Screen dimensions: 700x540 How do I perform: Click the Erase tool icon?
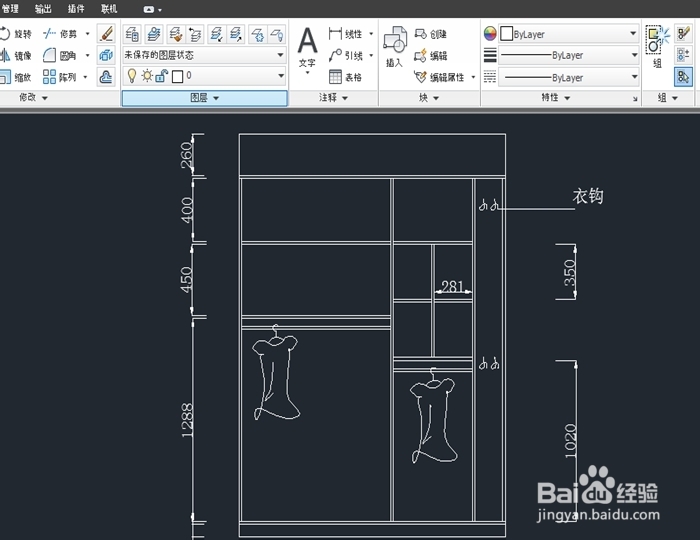click(106, 34)
